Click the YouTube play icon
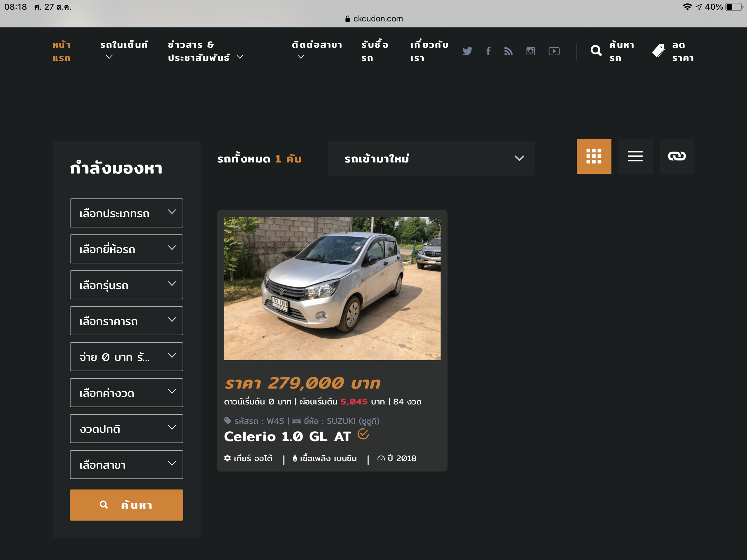Image resolution: width=747 pixels, height=560 pixels. click(554, 51)
